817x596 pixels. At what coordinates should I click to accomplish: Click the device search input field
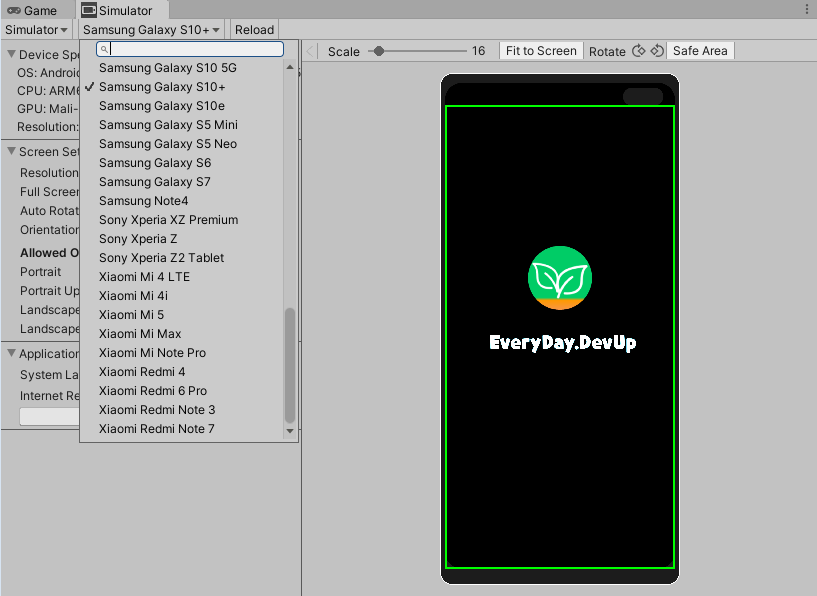pyautogui.click(x=190, y=49)
